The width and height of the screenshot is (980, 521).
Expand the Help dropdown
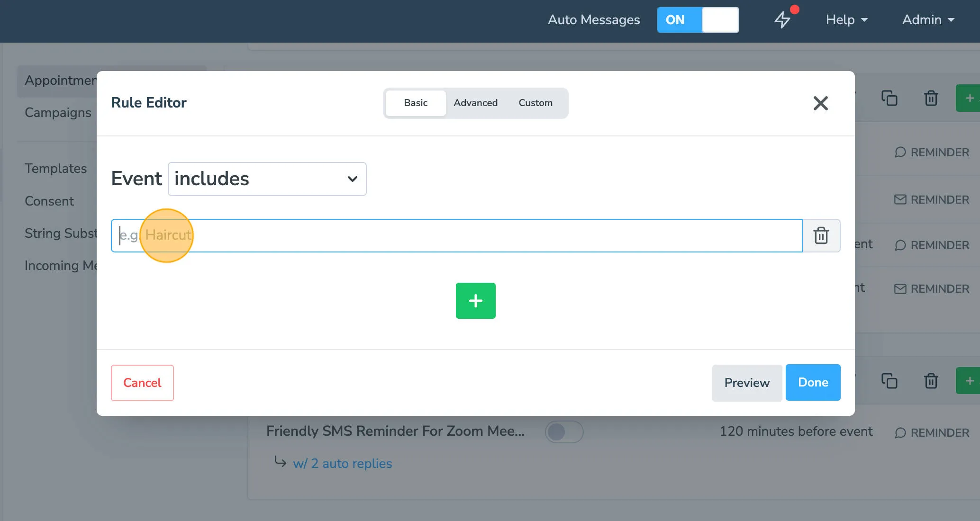click(846, 20)
